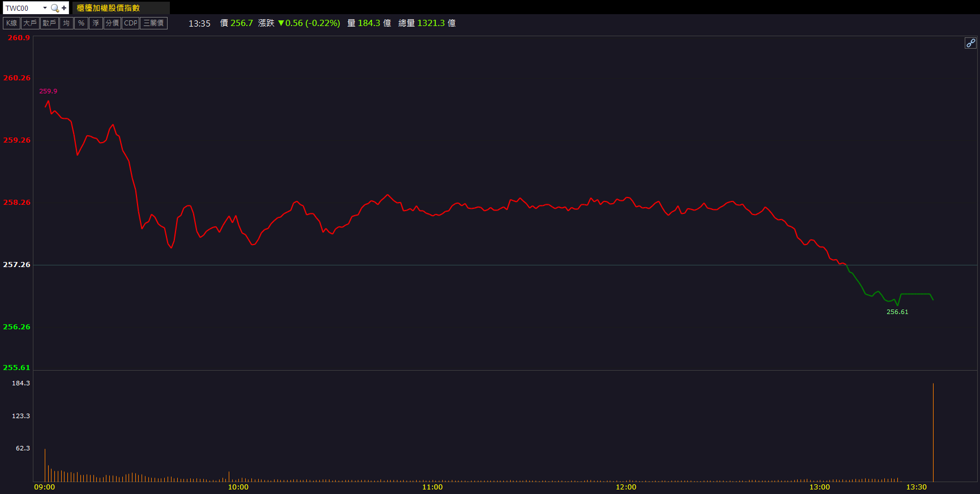This screenshot has width=980, height=494.
Task: Toggle the CDP indicator button
Action: 130,23
